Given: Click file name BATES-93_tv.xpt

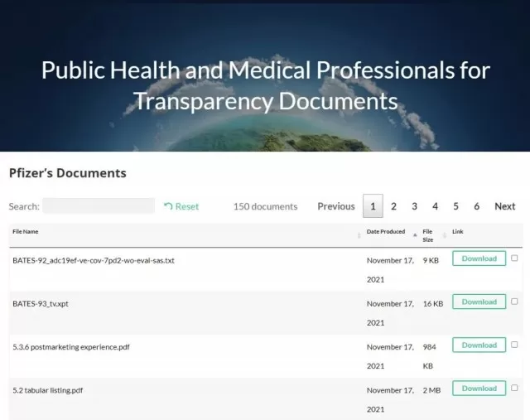Looking at the screenshot, I should click(x=41, y=304).
